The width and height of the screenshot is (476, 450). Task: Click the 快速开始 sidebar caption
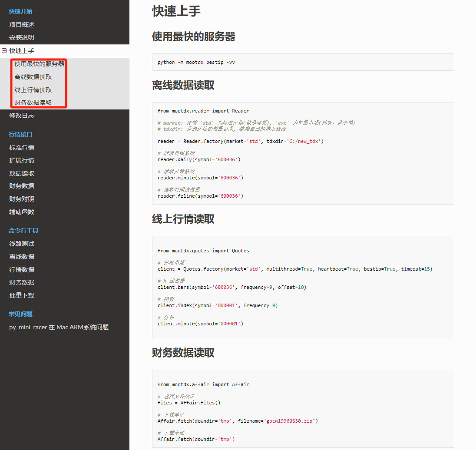(21, 11)
